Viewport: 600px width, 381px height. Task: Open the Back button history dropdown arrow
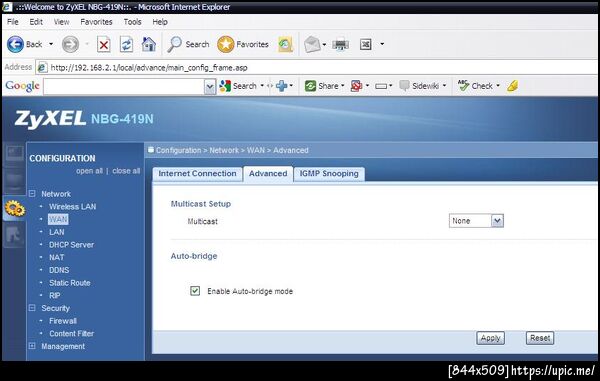click(x=51, y=44)
